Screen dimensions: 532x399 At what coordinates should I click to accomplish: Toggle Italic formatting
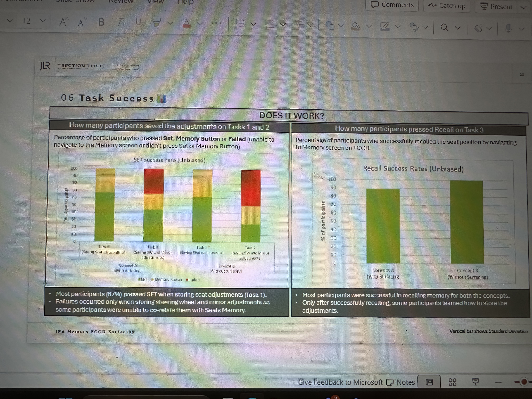pos(120,22)
